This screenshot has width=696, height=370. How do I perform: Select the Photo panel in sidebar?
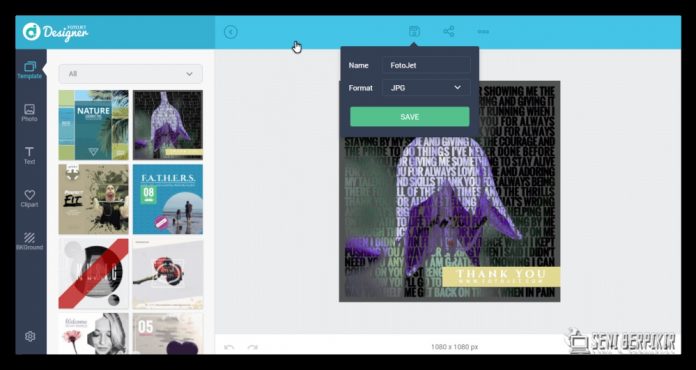coord(29,113)
